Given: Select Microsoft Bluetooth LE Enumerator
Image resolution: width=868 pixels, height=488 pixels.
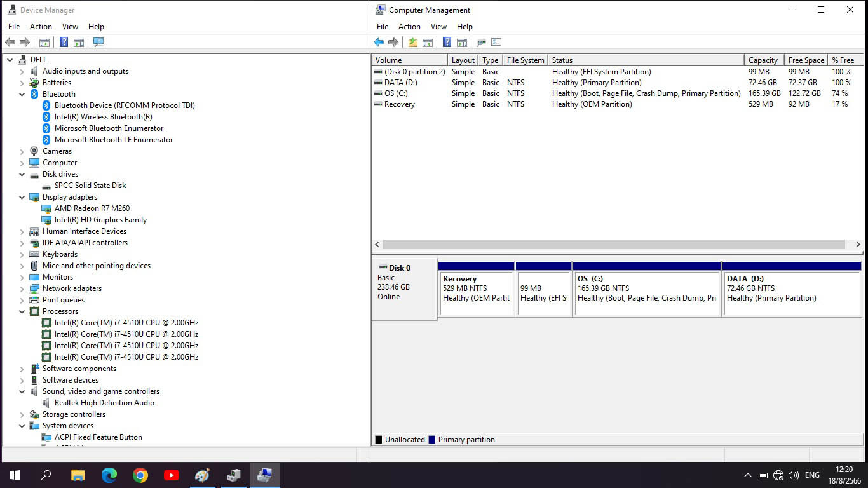Looking at the screenshot, I should (x=114, y=140).
